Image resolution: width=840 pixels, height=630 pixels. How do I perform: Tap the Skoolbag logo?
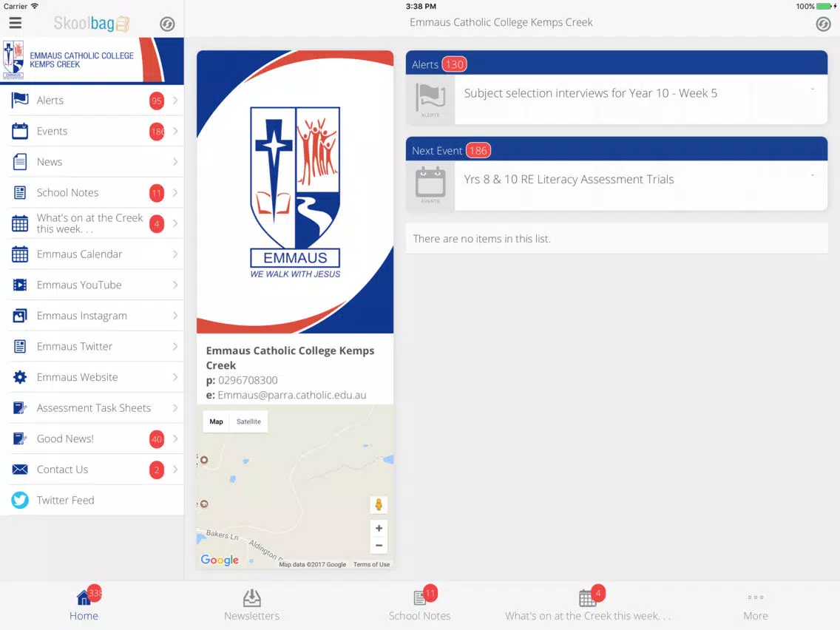(x=92, y=24)
